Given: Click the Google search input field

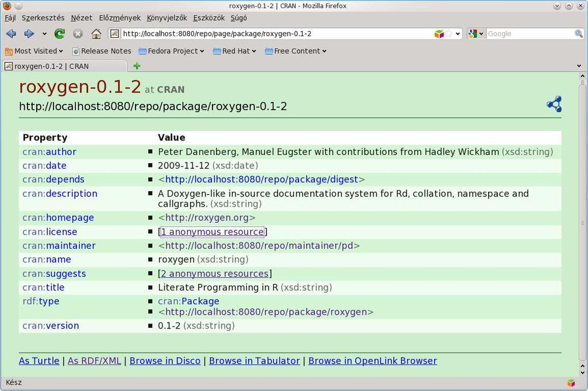Looking at the screenshot, I should click(x=530, y=34).
